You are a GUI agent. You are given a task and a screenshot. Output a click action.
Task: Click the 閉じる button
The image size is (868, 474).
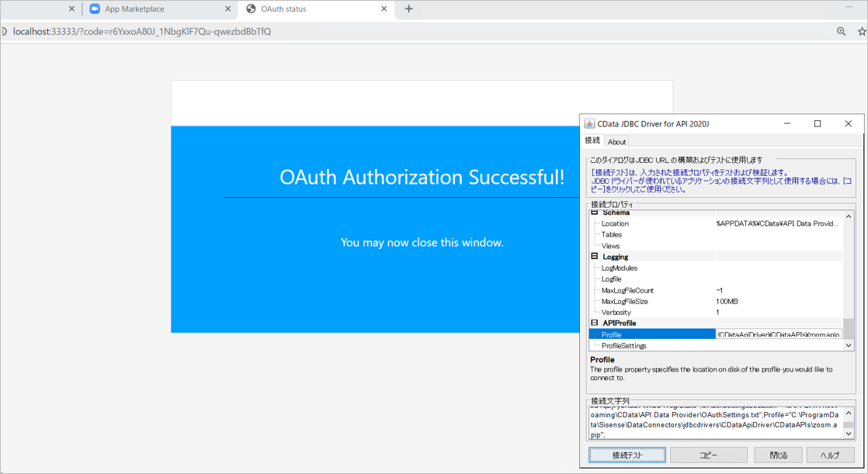pos(778,455)
